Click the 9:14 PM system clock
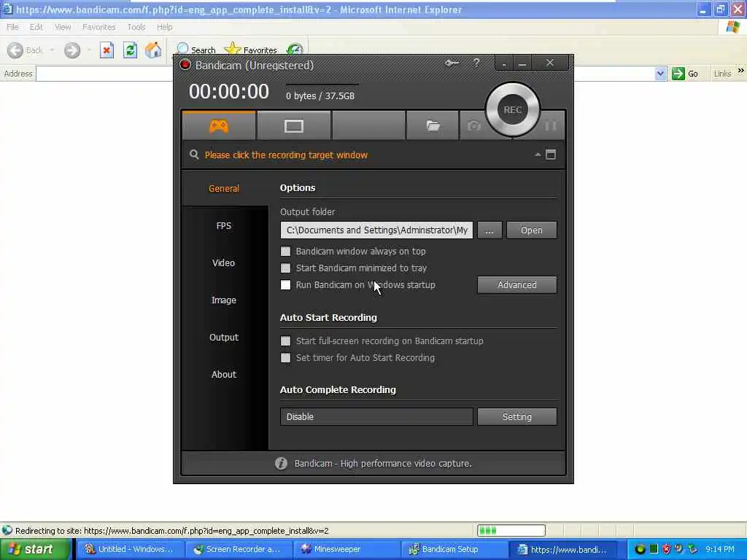Viewport: 747px width, 560px height. (x=720, y=549)
